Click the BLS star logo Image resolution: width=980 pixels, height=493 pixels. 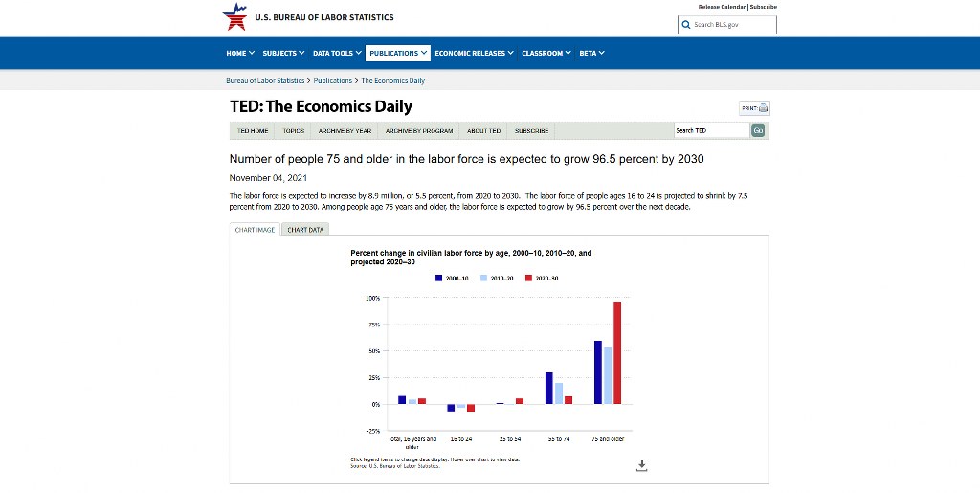pos(235,17)
